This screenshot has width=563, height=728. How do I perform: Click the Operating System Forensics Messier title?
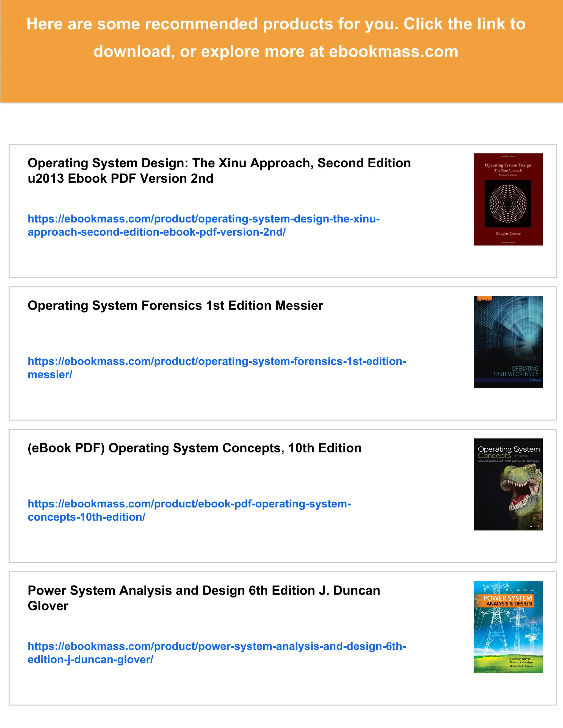click(175, 306)
